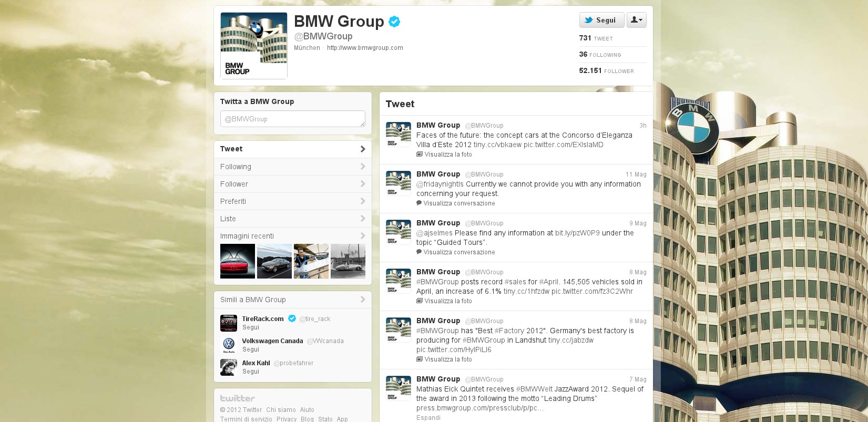Follow Volkswagen Canada via Segui
The image size is (868, 422).
(251, 349)
